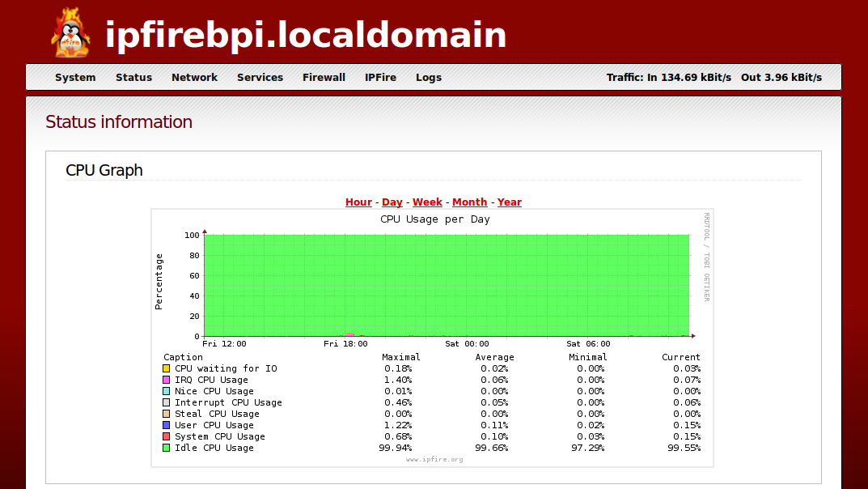Click the System CPU Usage label
Viewport: 868px width, 489px height.
pyautogui.click(x=220, y=436)
